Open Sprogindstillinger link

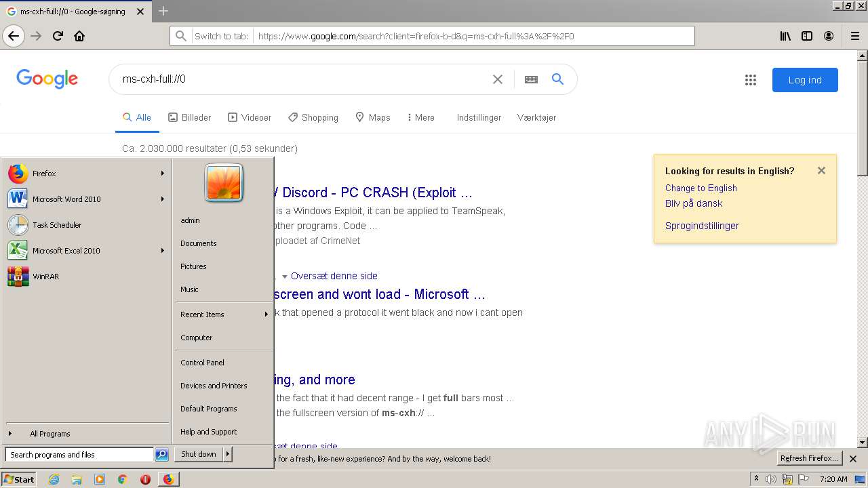coord(702,226)
